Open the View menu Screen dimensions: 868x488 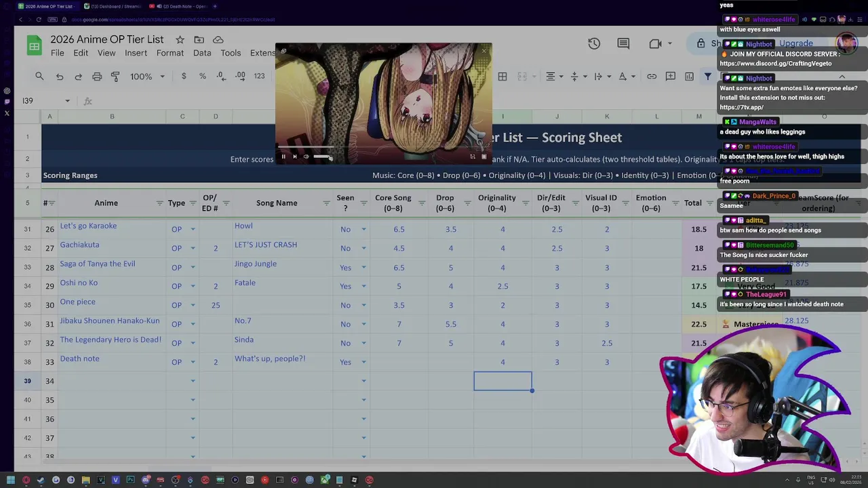(x=106, y=53)
